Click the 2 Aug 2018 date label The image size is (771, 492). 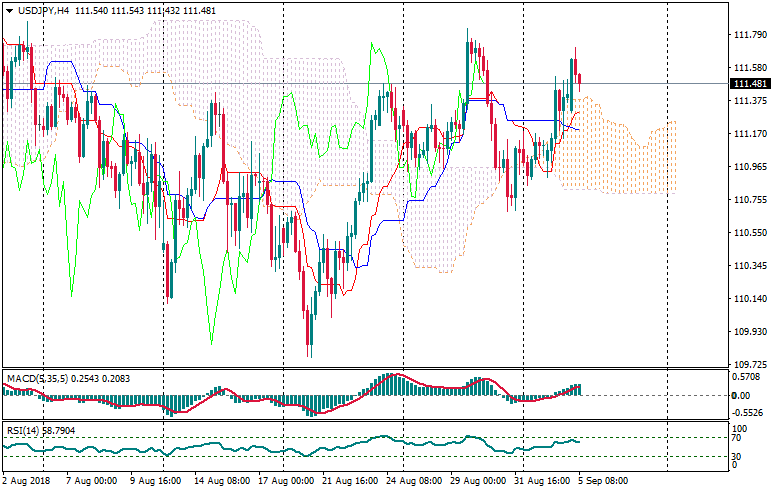(27, 480)
